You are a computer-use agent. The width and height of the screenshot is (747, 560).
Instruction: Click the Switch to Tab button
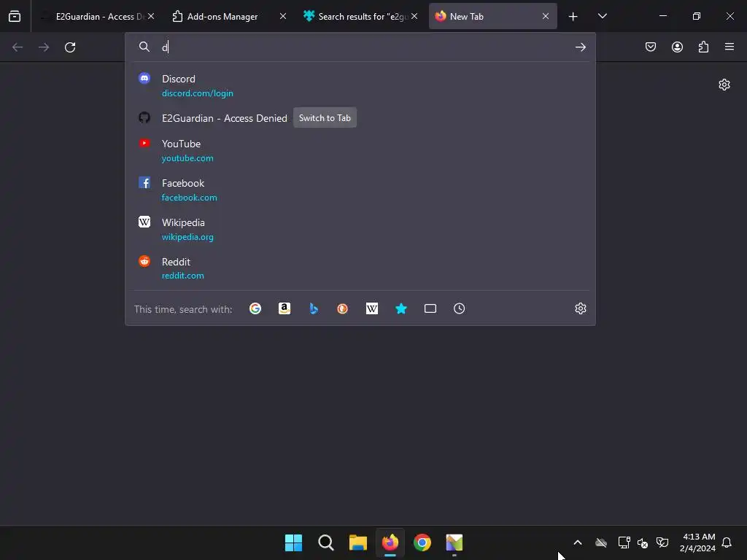click(325, 117)
